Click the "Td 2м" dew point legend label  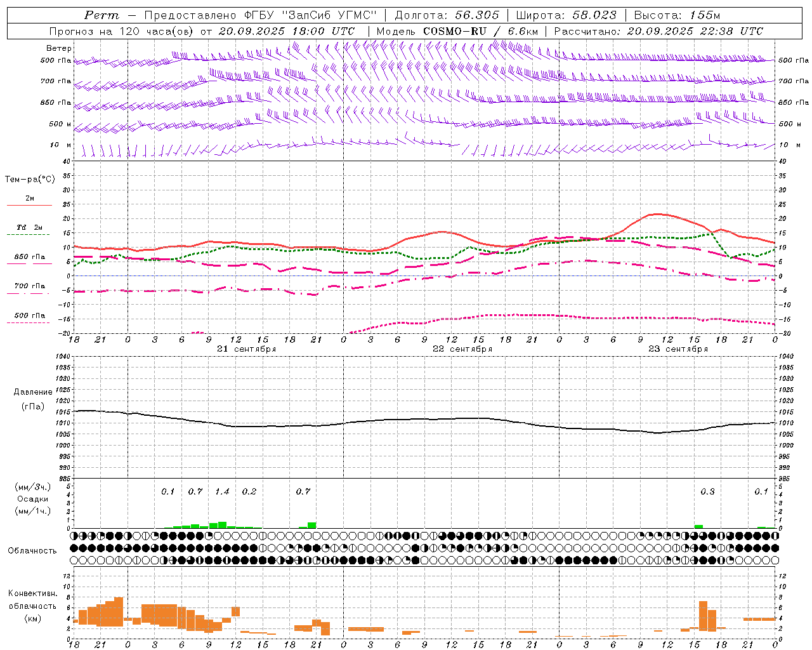[x=29, y=227]
